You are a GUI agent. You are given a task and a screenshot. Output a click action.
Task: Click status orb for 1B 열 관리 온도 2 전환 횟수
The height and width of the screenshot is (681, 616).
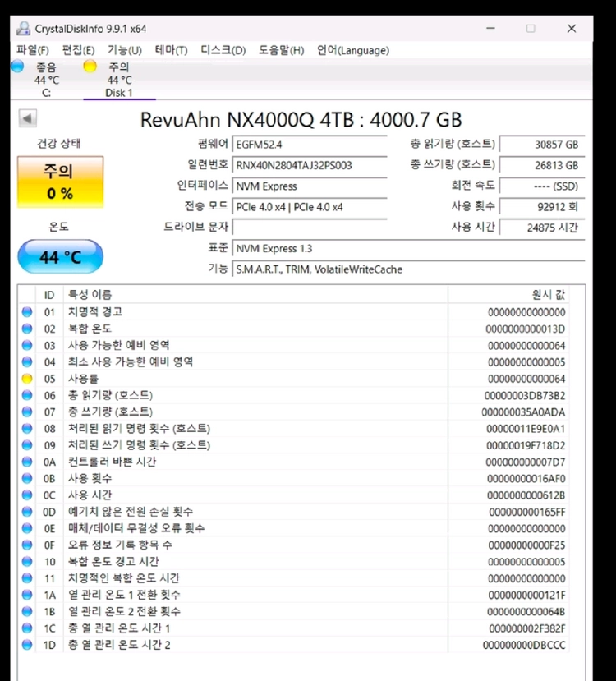tap(27, 611)
